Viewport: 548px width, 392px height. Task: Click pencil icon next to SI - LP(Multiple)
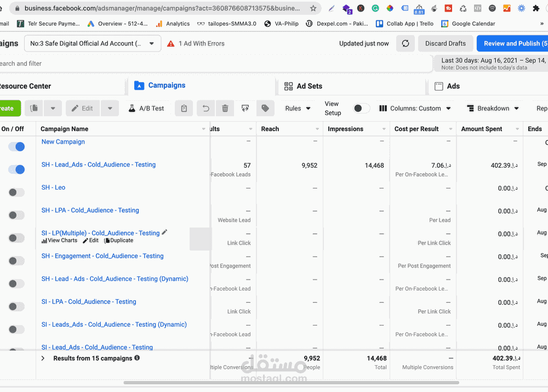coord(164,232)
